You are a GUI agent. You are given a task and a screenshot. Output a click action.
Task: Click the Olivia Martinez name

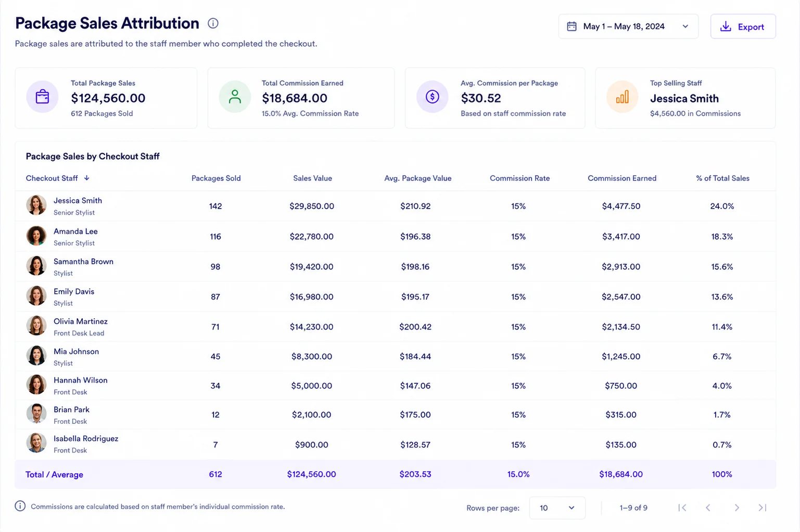click(81, 321)
